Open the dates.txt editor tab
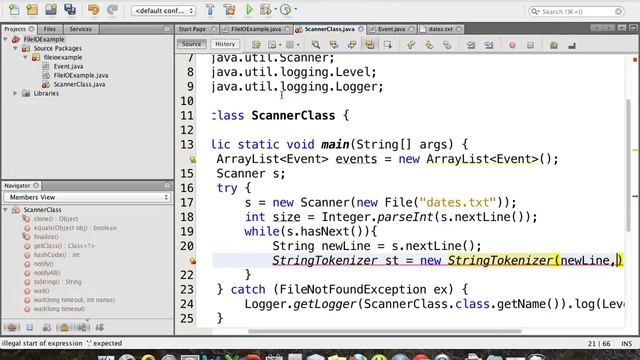Viewport: 640px width, 360px height. coord(440,29)
